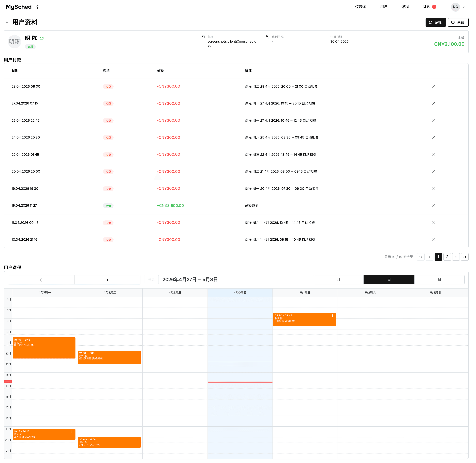Open options for the 08:30 - 09:45 event

pyautogui.click(x=335, y=318)
